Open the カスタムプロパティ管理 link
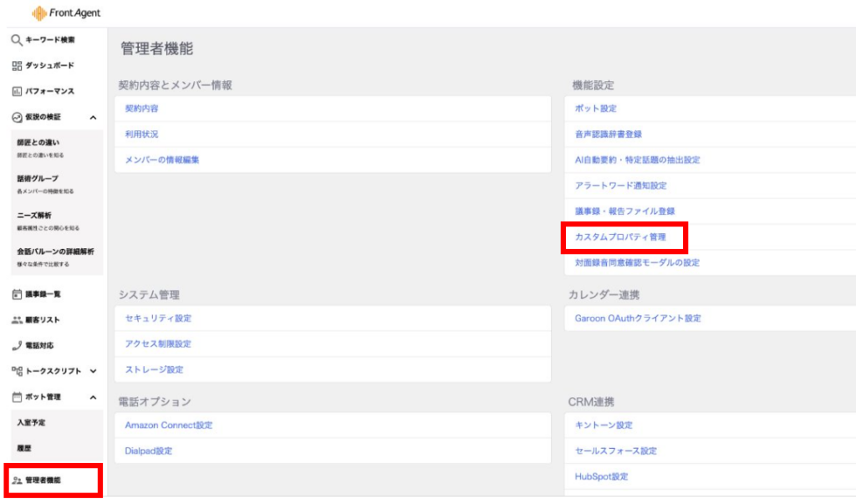 click(x=620, y=237)
